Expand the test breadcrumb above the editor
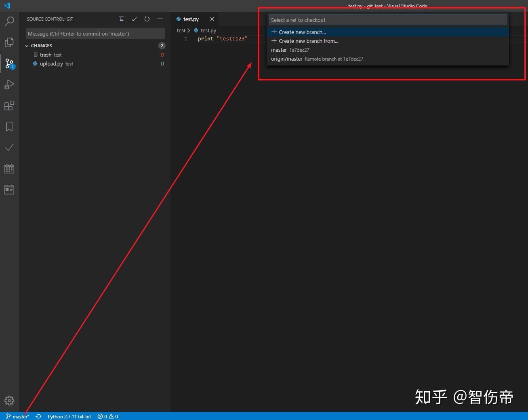This screenshot has width=528, height=420. click(x=181, y=30)
